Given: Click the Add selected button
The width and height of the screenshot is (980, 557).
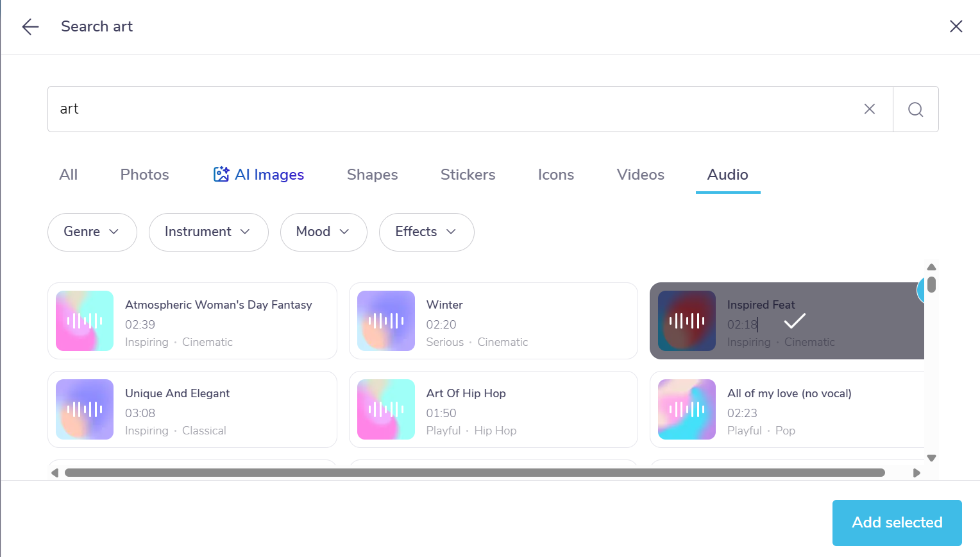Looking at the screenshot, I should 896,522.
